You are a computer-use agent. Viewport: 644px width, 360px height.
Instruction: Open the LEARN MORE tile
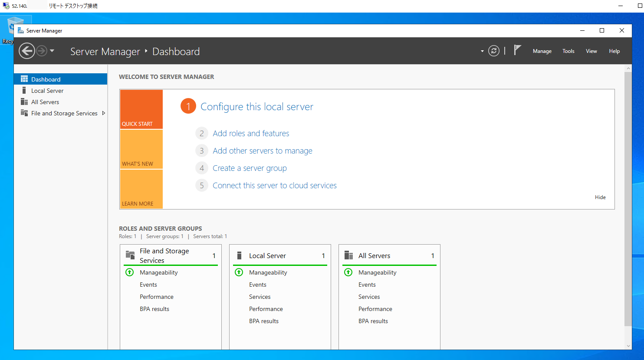[141, 189]
